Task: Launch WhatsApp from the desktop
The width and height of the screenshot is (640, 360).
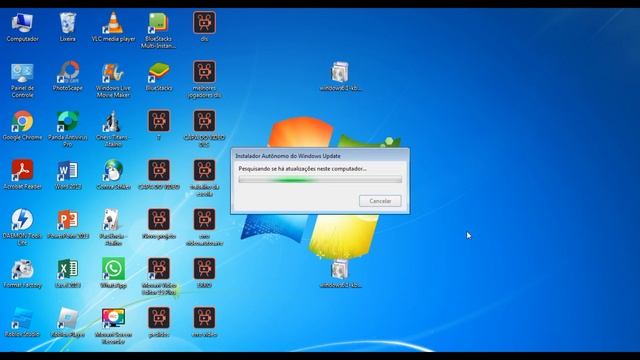Action: tap(113, 273)
